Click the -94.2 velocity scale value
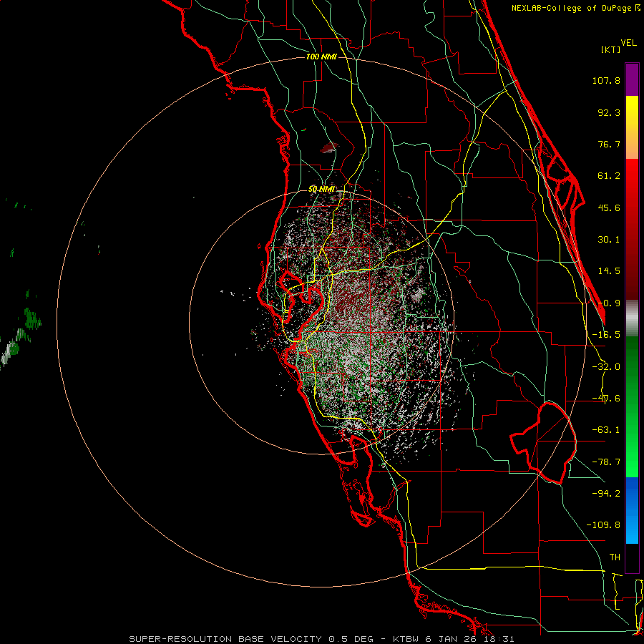Viewport: 644px width, 644px height. (x=606, y=493)
